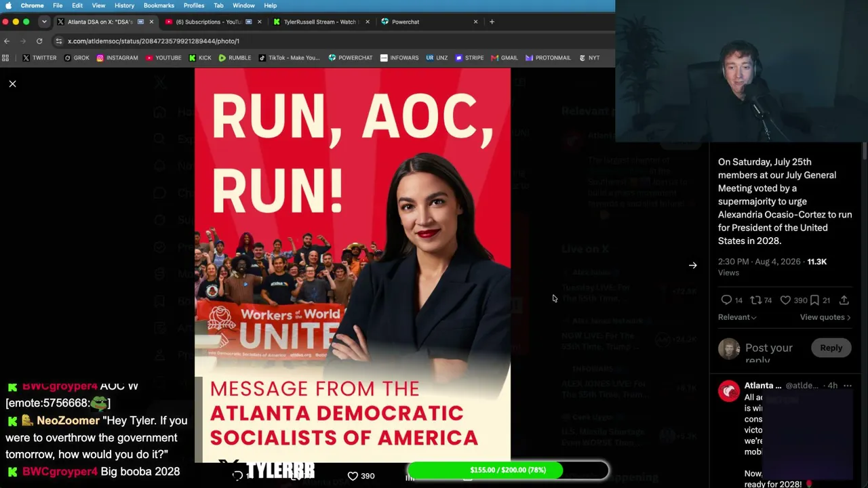868x488 pixels.
Task: Click the green $155 donation goal bar
Action: tap(507, 470)
